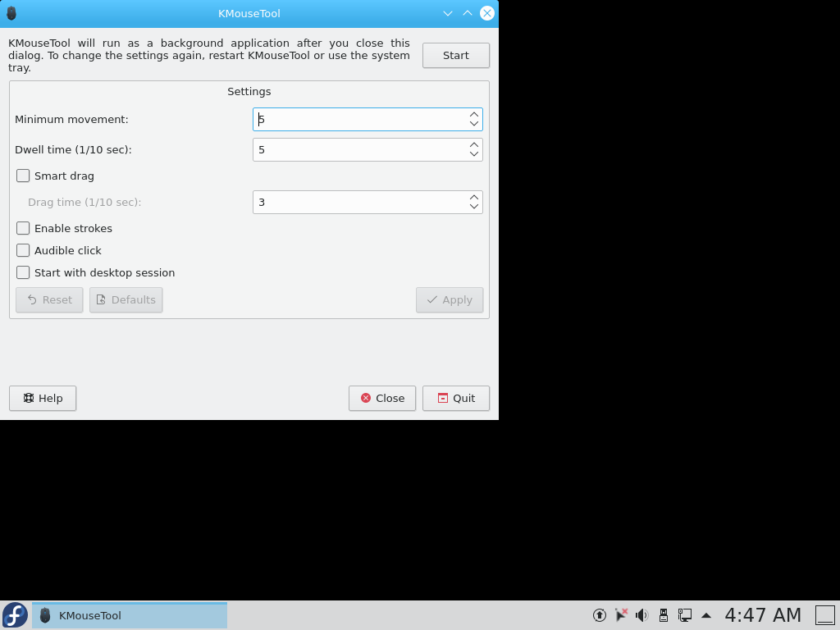Close the window with title bar X
Screen dimensions: 840x630
(487, 13)
